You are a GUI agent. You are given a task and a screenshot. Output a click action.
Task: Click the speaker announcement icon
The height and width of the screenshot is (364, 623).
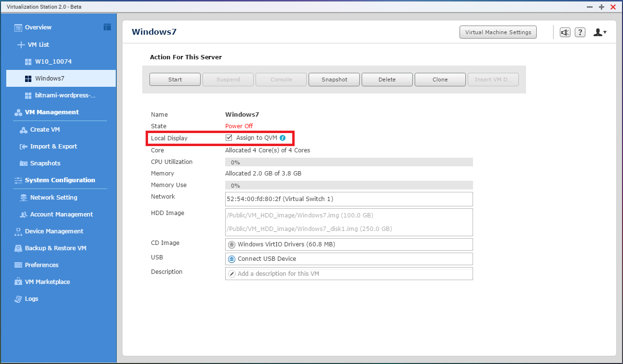pos(565,32)
